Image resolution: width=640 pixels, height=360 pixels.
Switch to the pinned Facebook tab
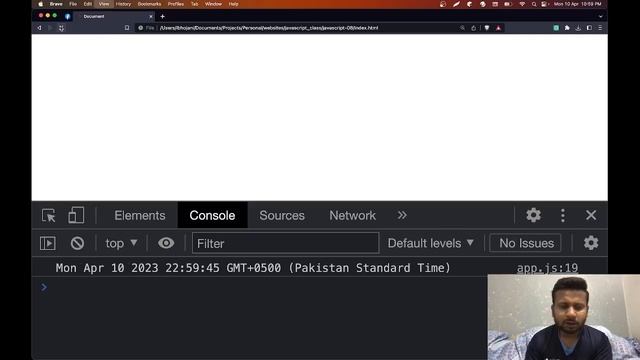pos(68,17)
